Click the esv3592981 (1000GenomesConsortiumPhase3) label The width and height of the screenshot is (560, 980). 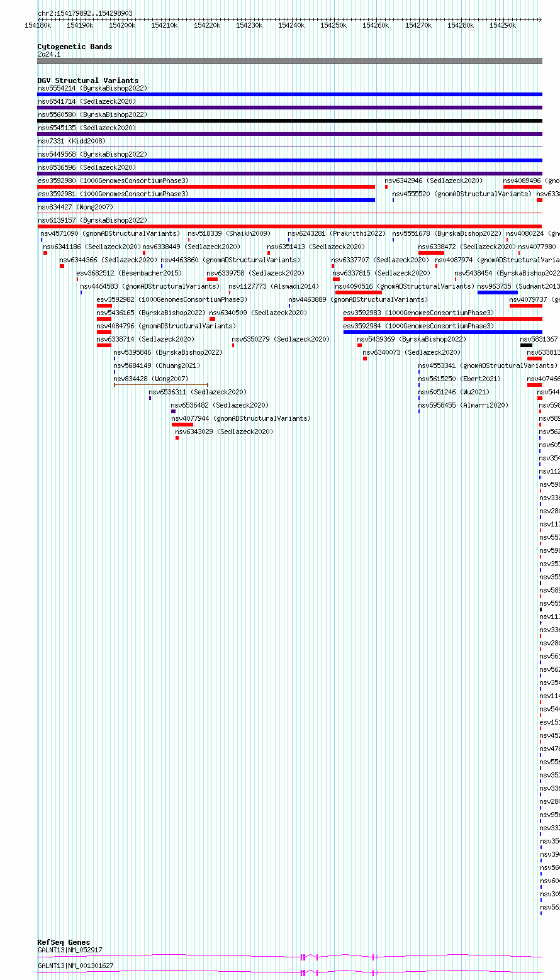click(x=113, y=194)
